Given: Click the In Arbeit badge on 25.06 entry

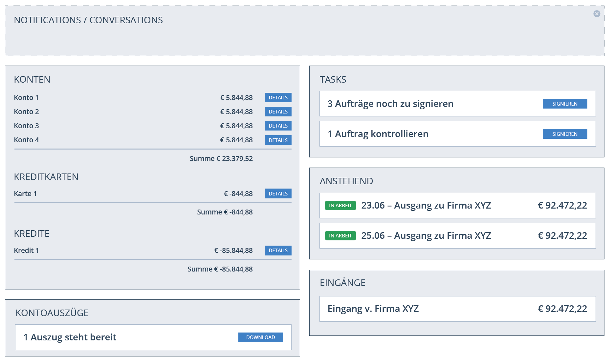Looking at the screenshot, I should [x=340, y=236].
